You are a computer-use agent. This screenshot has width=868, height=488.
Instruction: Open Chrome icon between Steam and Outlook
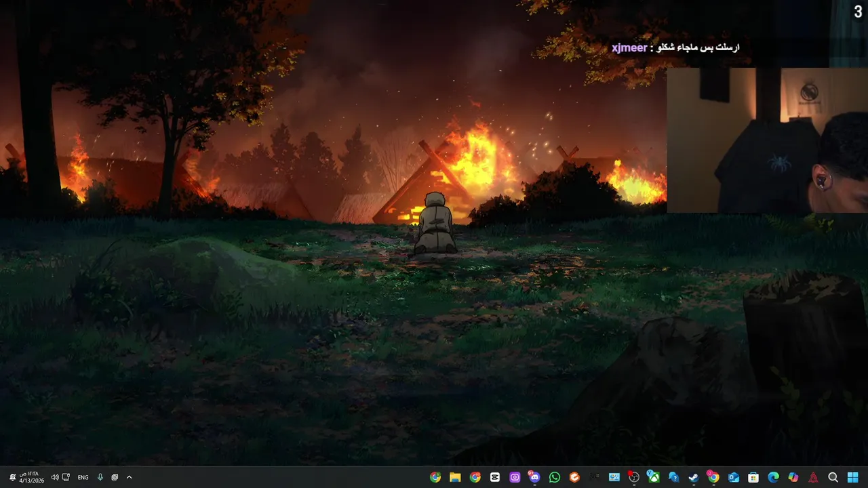713,477
